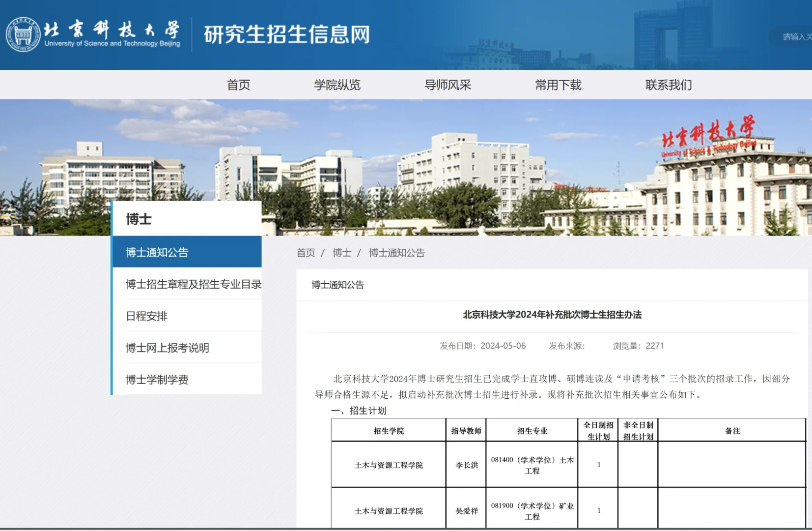Screen dimensions: 812x531
Task: Click the USTB university logo emblem
Action: pos(23,34)
